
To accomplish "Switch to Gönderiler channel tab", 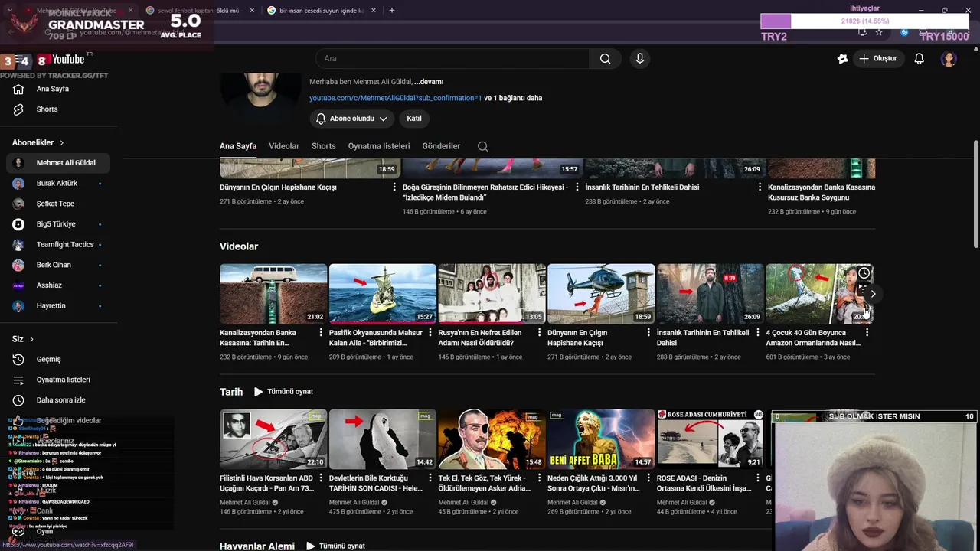I will click(x=441, y=146).
